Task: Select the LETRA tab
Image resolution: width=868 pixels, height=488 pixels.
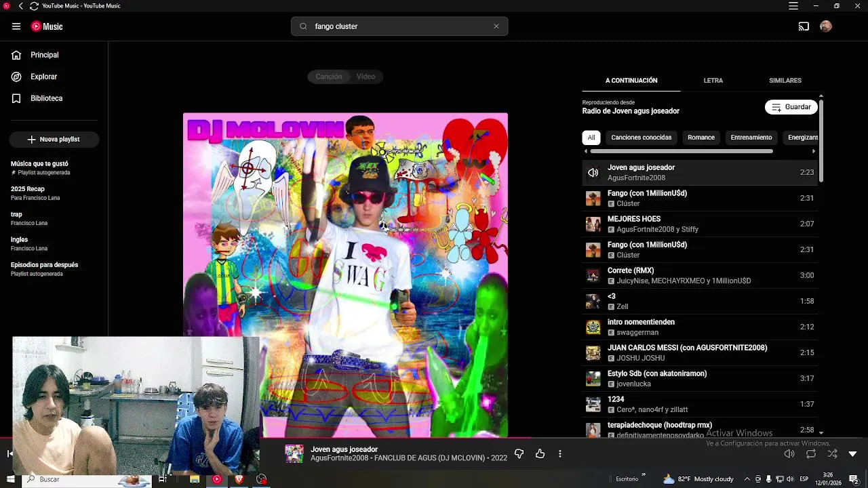Action: (x=713, y=81)
